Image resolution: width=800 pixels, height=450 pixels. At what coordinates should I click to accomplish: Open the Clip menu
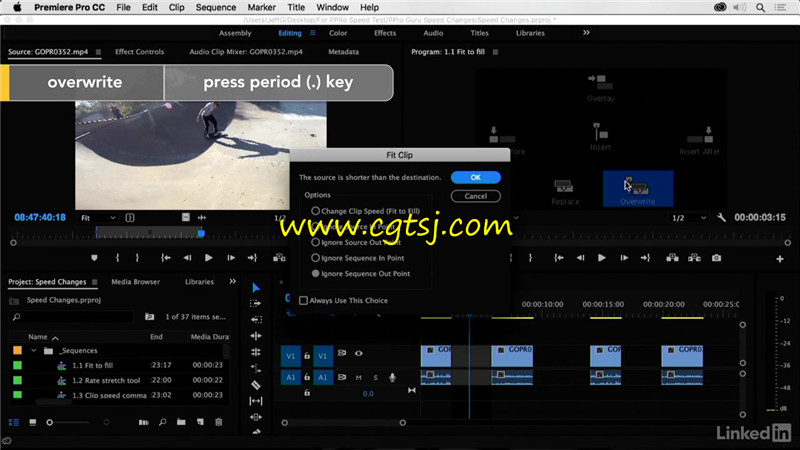[177, 8]
